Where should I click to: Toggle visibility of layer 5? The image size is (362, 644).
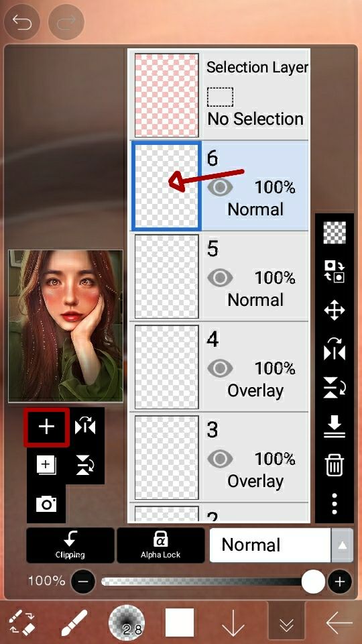[x=220, y=278]
